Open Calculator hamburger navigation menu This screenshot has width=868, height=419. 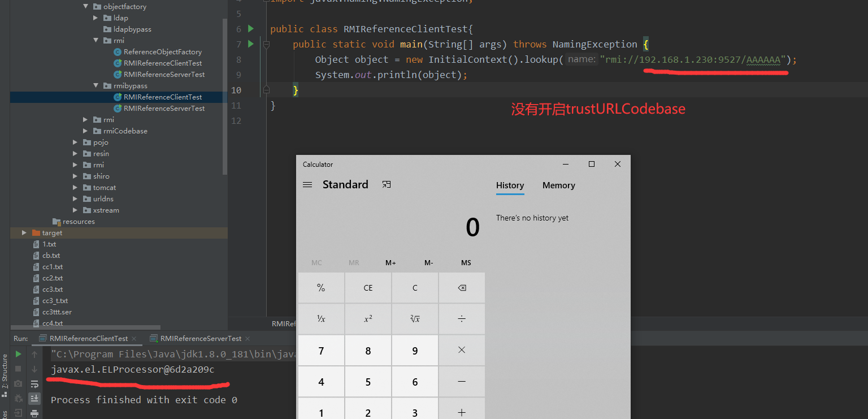pos(307,185)
